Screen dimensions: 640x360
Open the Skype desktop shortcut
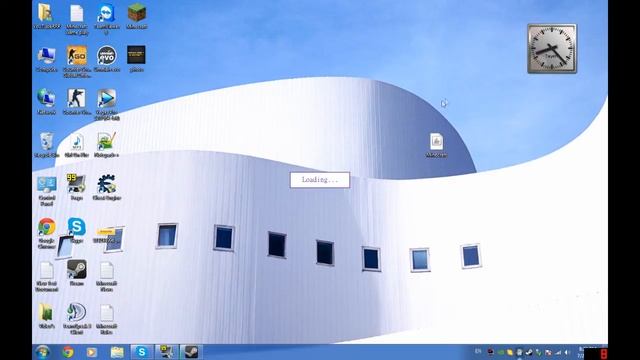pyautogui.click(x=77, y=231)
